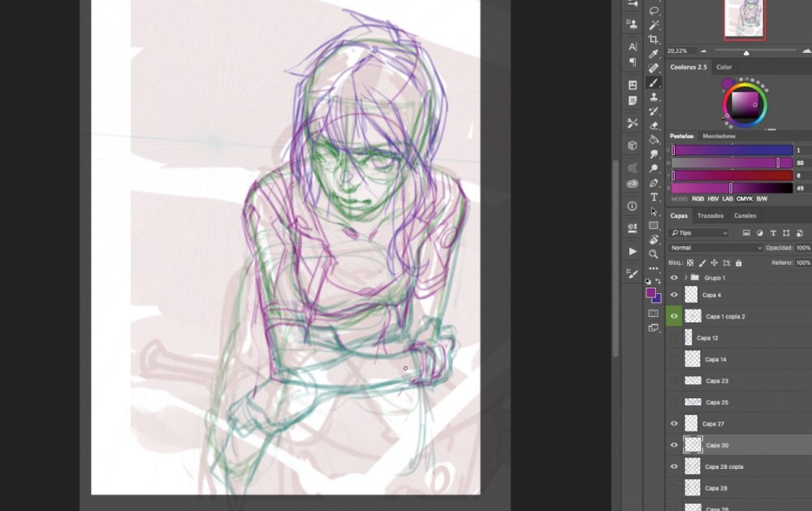Select the Pen tool

click(x=654, y=183)
